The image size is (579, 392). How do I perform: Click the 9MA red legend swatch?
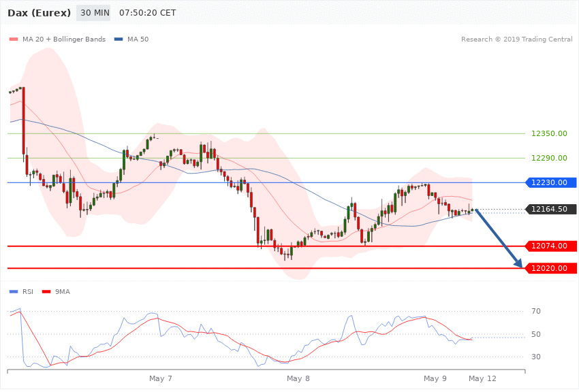tap(46, 292)
